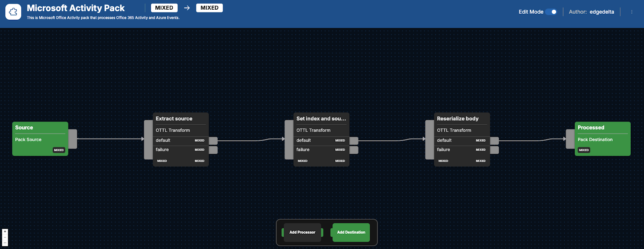Viewport: 644px width, 249px height.
Task: Click the Add Destination button
Action: tap(351, 233)
